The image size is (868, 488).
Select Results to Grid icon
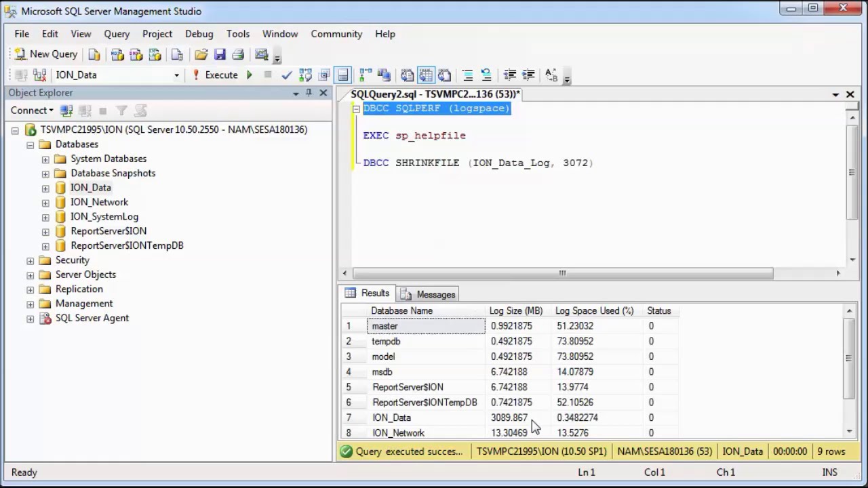pos(426,75)
